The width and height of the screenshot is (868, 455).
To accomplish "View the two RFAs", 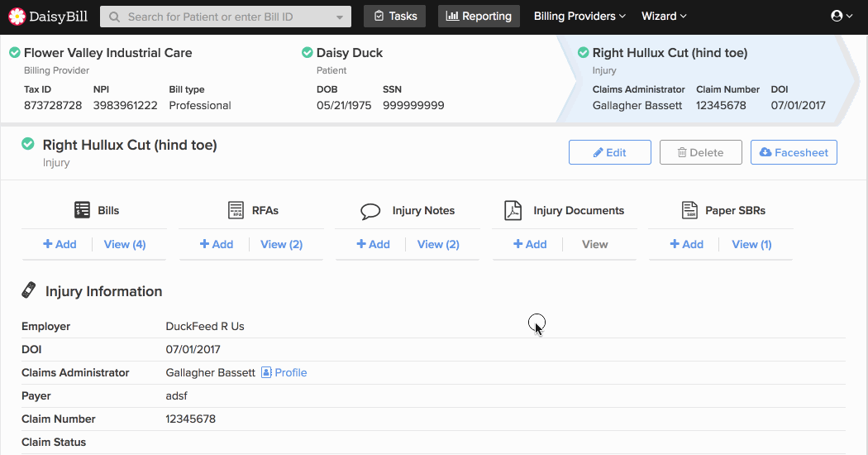I will [x=281, y=244].
